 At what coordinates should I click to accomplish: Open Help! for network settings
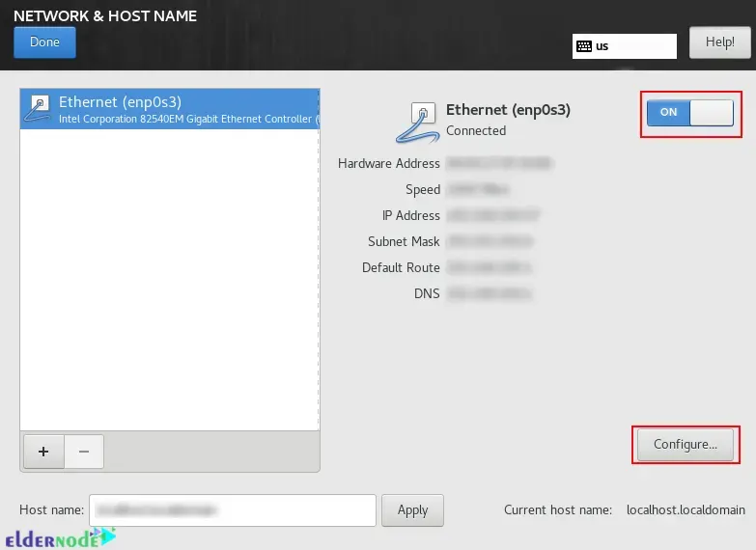(719, 42)
